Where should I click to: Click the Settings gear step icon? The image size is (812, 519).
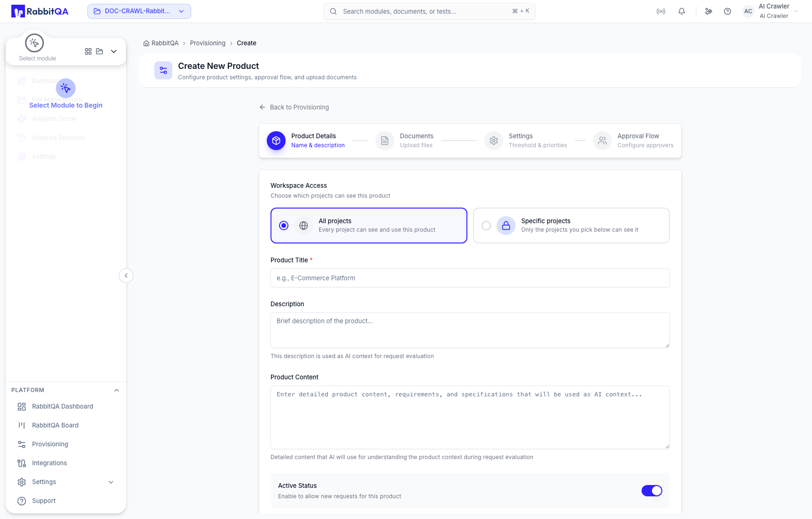click(494, 141)
